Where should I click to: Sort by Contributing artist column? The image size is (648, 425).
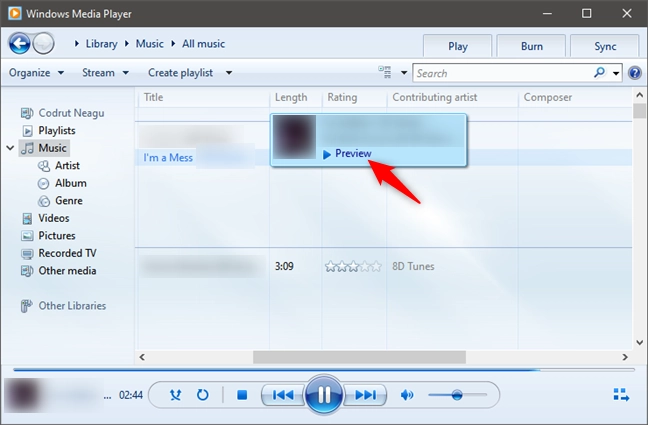click(452, 98)
